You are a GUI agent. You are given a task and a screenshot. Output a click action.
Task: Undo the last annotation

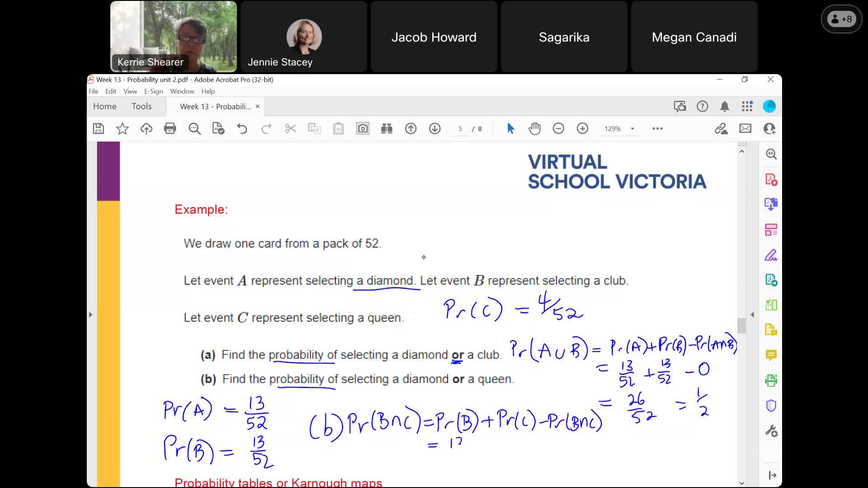click(243, 128)
